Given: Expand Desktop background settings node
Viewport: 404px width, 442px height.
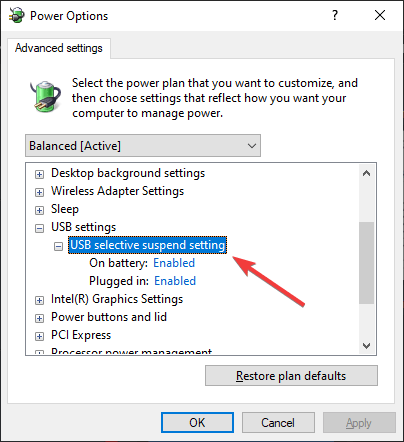Looking at the screenshot, I should click(39, 174).
